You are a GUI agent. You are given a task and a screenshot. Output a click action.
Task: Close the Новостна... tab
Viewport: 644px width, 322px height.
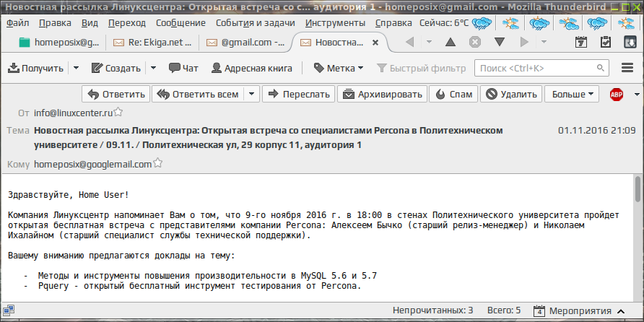tap(375, 42)
